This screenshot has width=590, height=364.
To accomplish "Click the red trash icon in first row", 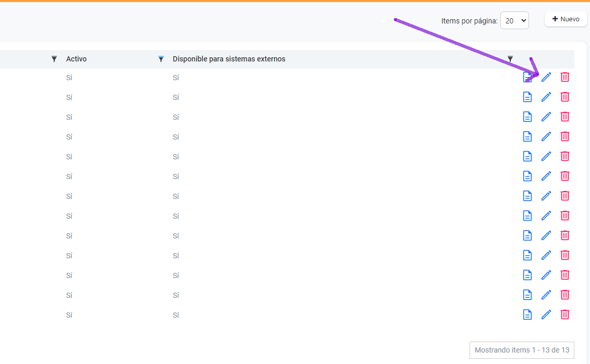I will point(564,77).
